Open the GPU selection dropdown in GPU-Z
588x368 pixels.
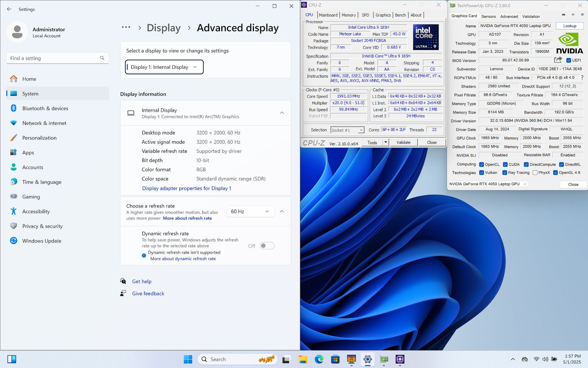(488, 184)
